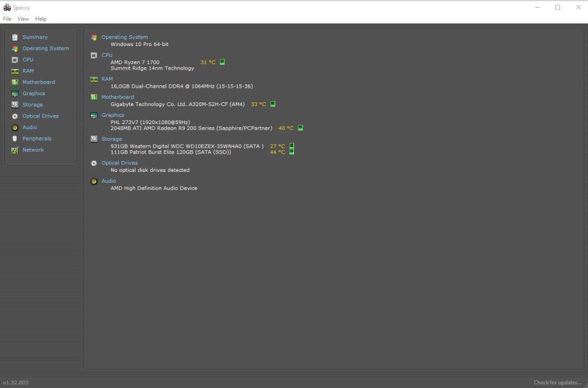Viewport: 588px width, 388px height.
Task: Click the CPU chip icon in sidebar
Action: click(15, 59)
